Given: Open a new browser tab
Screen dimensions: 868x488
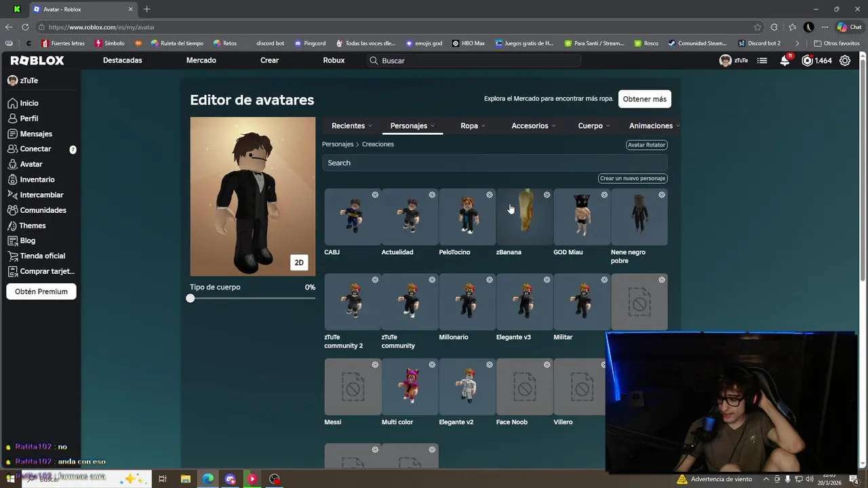Looking at the screenshot, I should point(146,9).
